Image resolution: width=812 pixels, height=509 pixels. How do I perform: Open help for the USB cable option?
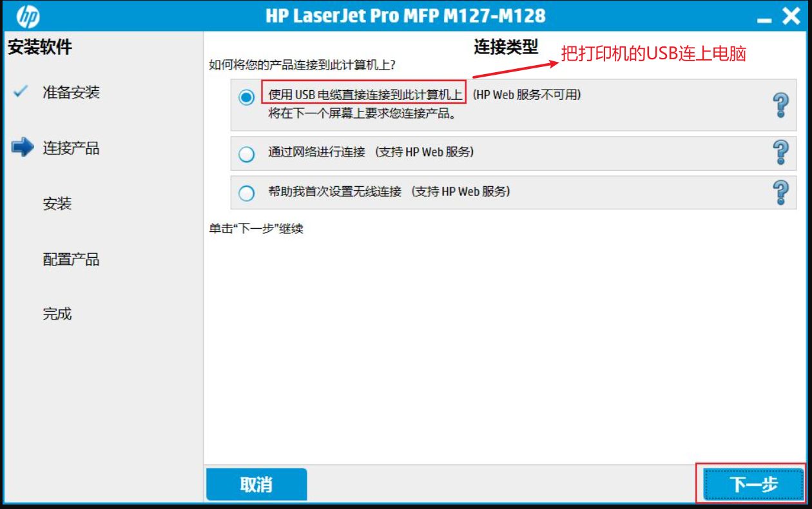(780, 104)
